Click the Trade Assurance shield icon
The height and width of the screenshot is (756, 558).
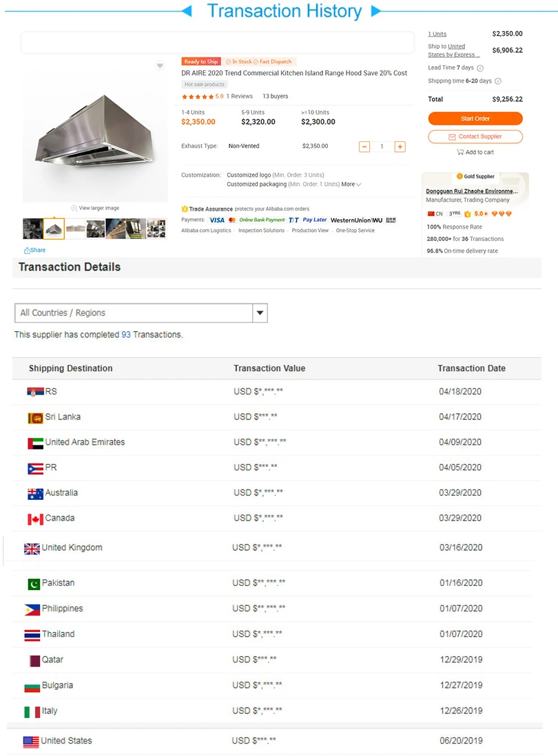pyautogui.click(x=185, y=209)
